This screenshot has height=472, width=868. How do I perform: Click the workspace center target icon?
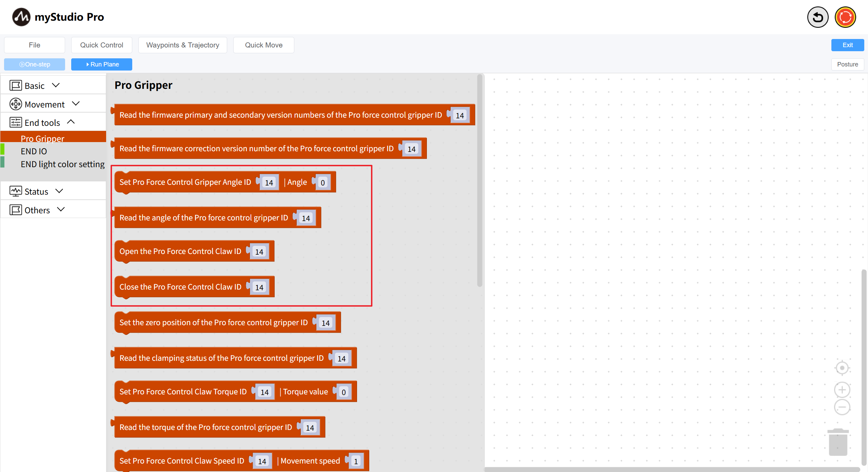coord(842,368)
